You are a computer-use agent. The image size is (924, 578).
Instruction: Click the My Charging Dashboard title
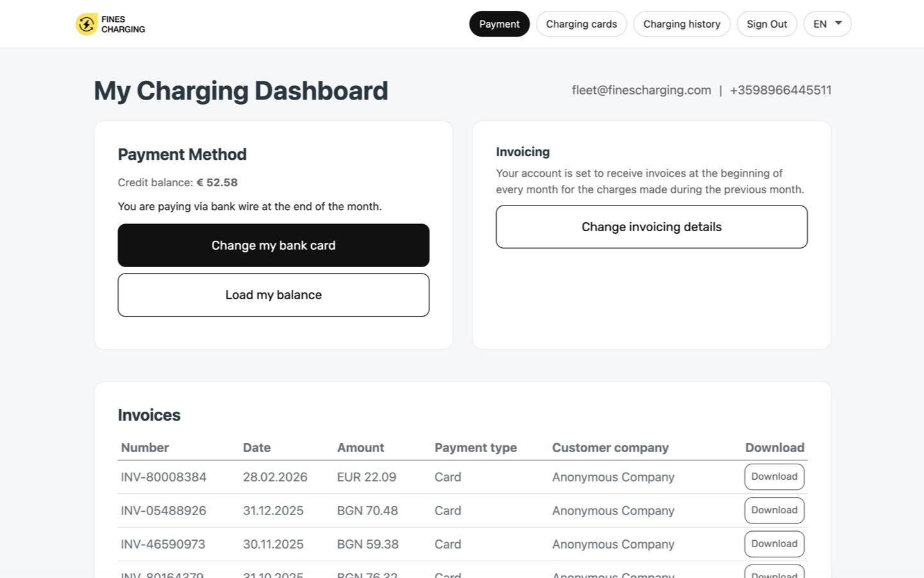(241, 91)
